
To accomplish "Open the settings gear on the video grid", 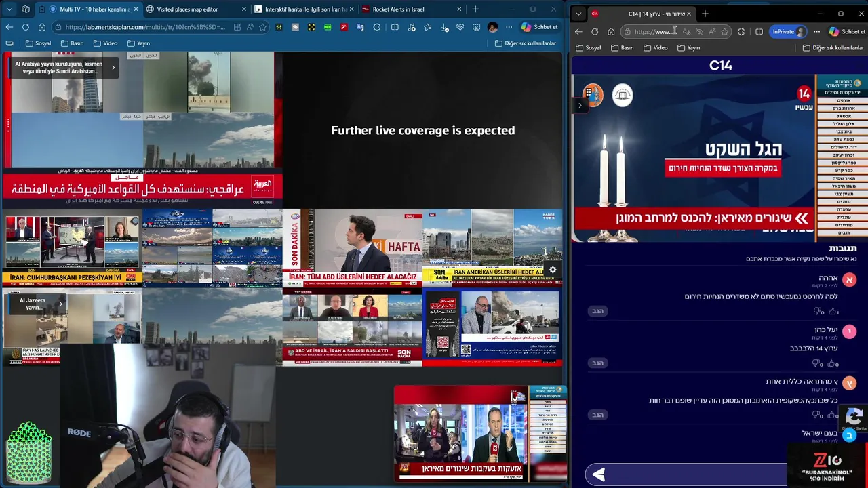I will (x=553, y=270).
